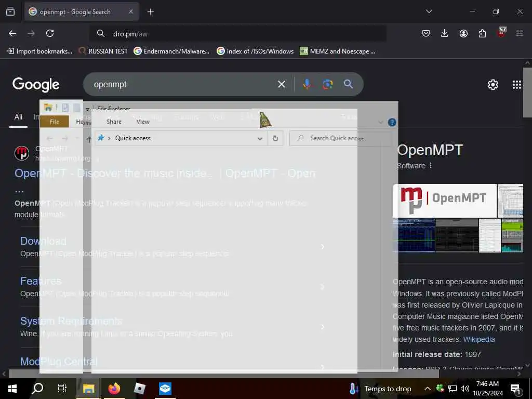Open the Share tab in File Explorer
This screenshot has height=399, width=532.
pyautogui.click(x=114, y=122)
